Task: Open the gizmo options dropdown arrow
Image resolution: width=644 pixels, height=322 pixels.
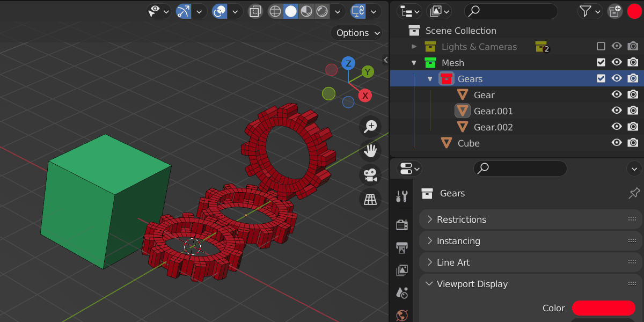Action: (200, 11)
